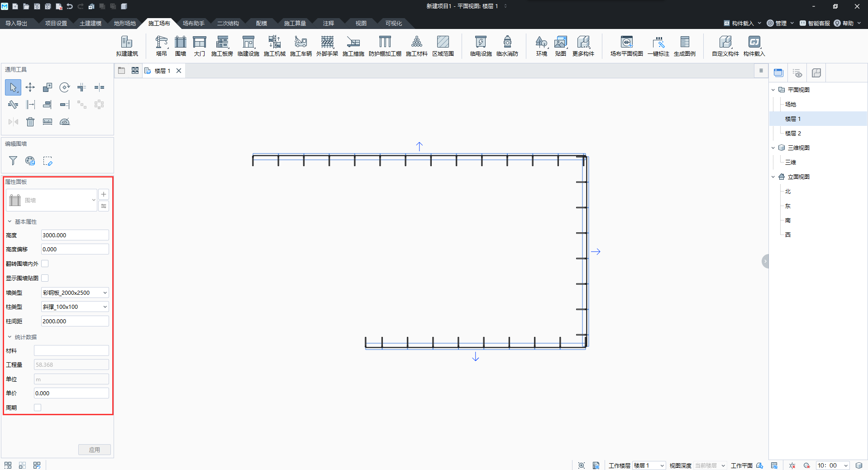Open the 三维 view item

click(790, 162)
